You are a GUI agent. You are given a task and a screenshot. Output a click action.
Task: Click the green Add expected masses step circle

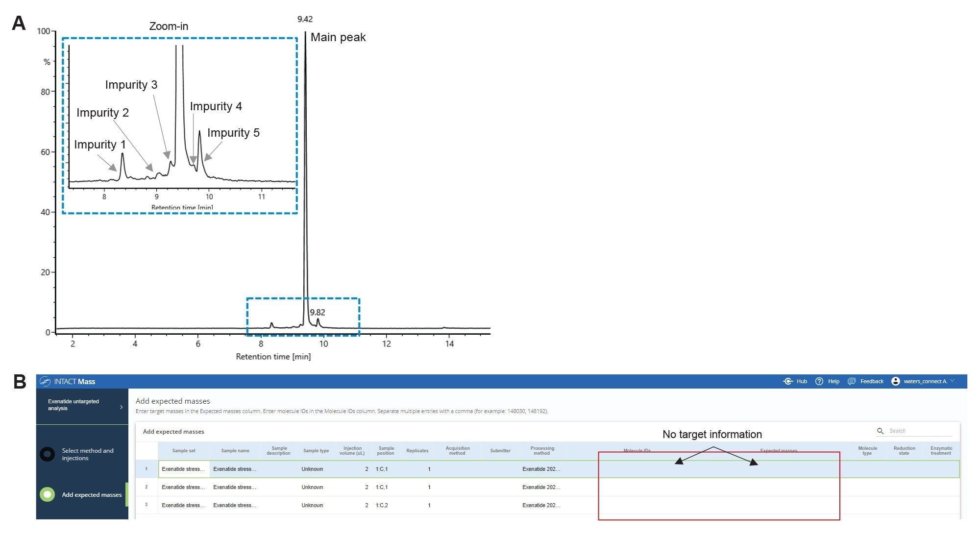click(x=47, y=494)
